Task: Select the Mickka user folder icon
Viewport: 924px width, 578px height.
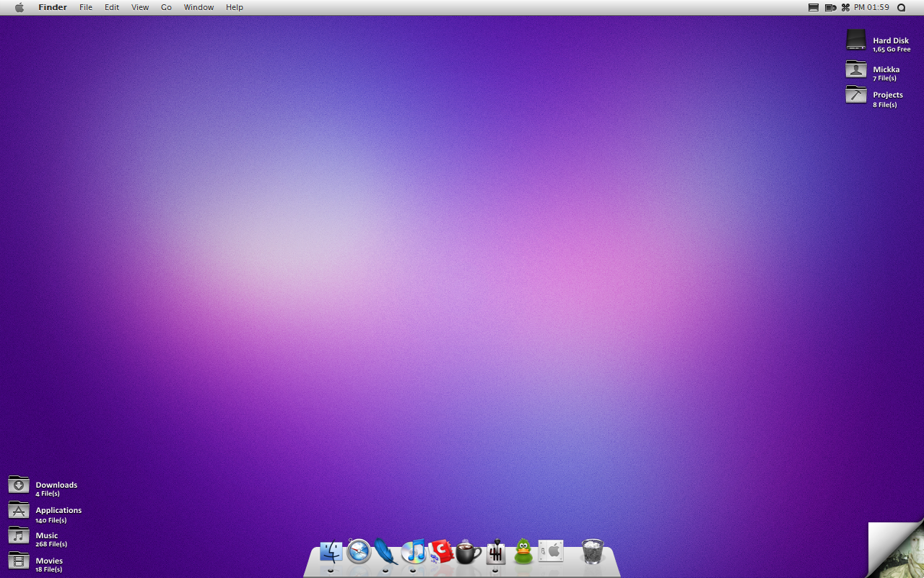Action: (856, 69)
